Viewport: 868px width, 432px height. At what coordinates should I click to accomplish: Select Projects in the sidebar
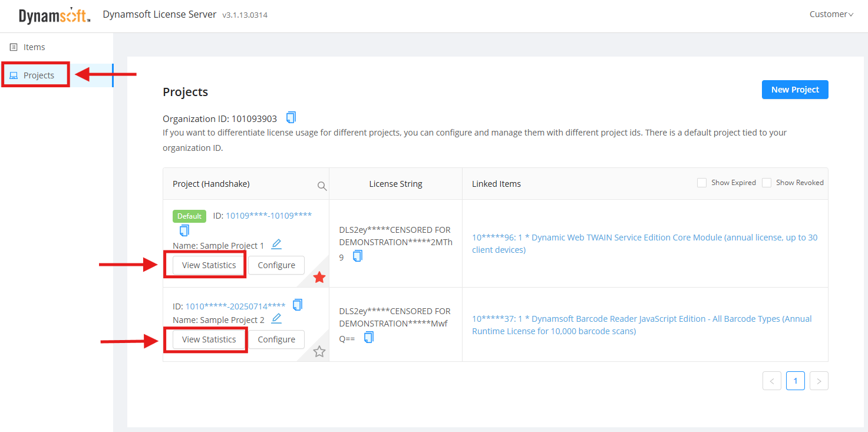coord(38,75)
